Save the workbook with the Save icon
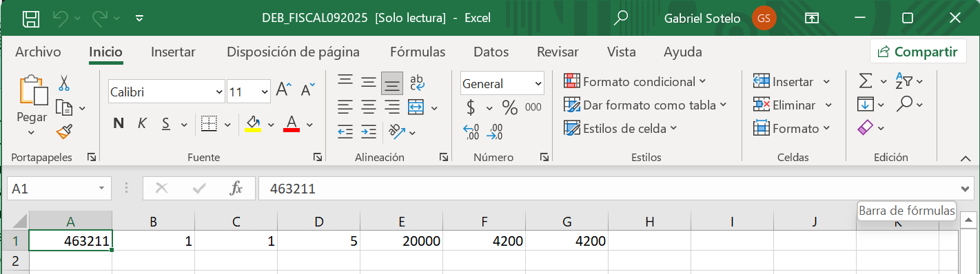The height and width of the screenshot is (274, 980). [31, 19]
